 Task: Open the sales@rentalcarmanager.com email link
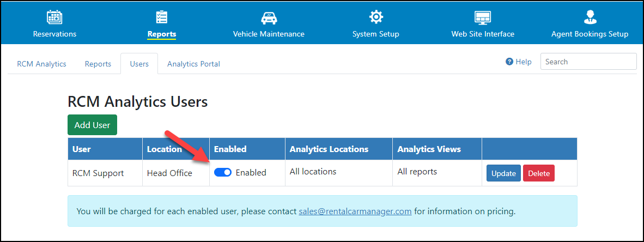pyautogui.click(x=355, y=211)
